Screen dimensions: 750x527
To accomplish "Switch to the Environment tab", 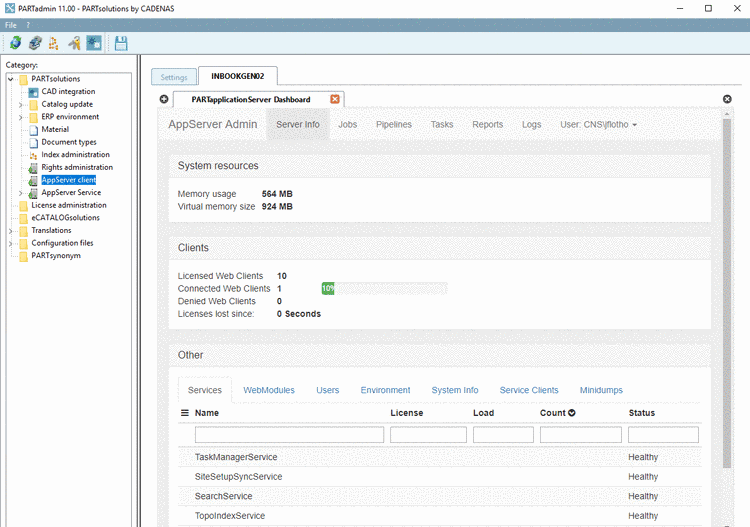I will click(385, 390).
